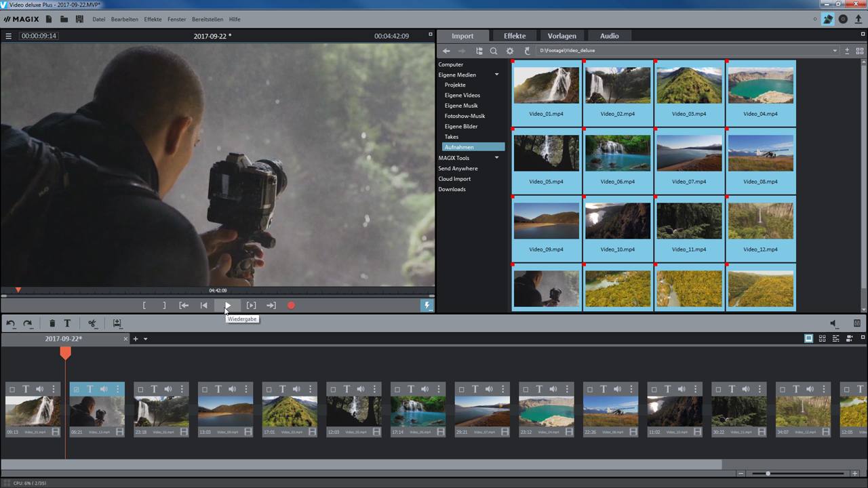Add a new movie tab with plus
Viewport: 868px width, 488px height.
(x=135, y=339)
